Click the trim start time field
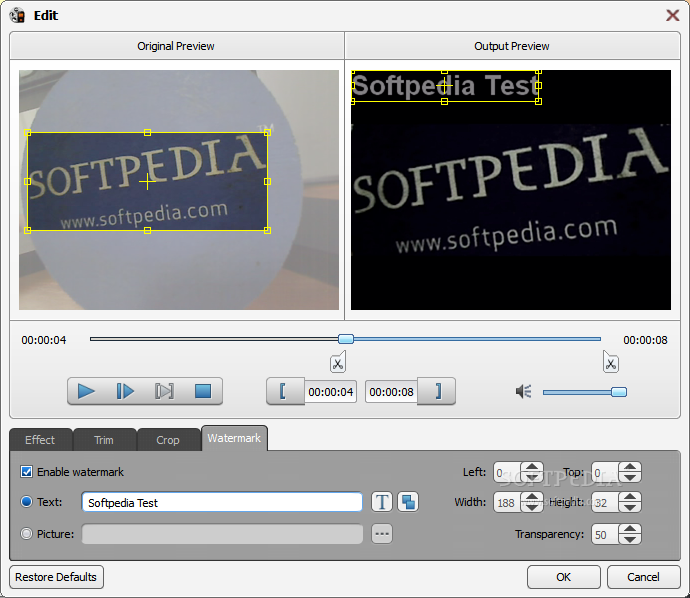Image resolution: width=690 pixels, height=598 pixels. click(330, 392)
